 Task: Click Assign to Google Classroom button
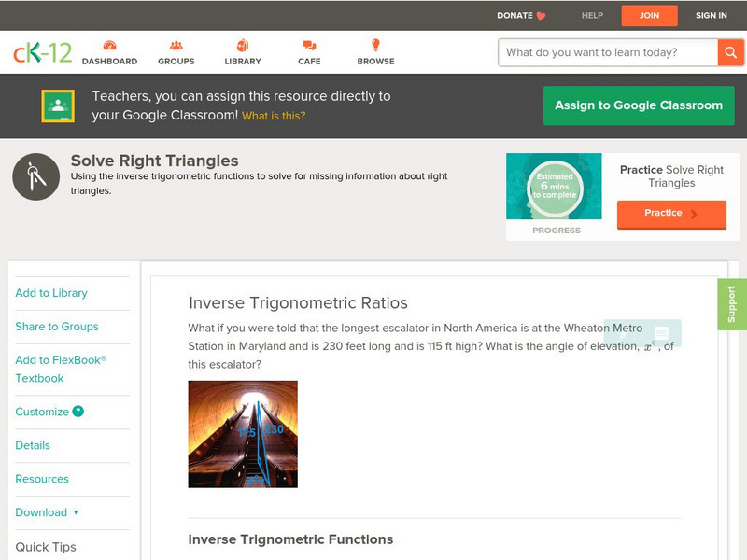[639, 105]
